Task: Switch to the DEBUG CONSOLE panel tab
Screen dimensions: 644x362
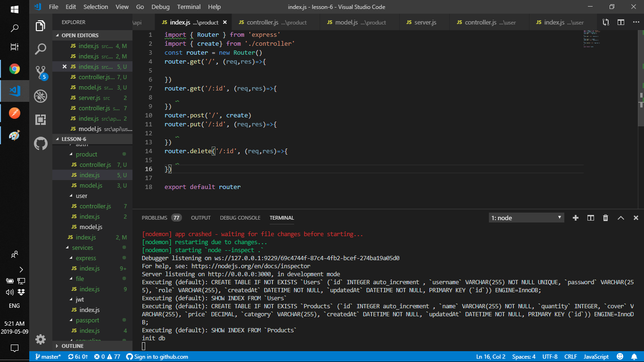Action: pyautogui.click(x=240, y=218)
